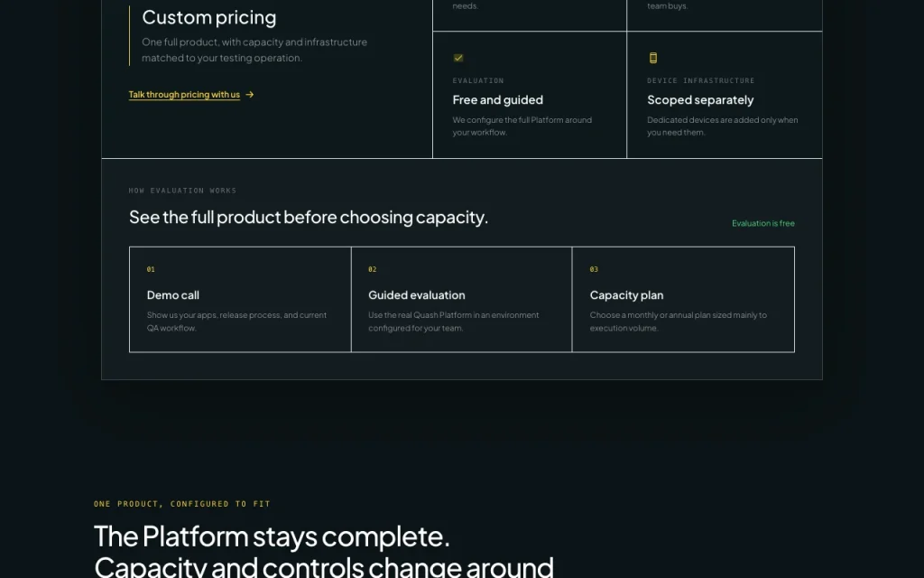This screenshot has width=924, height=578.
Task: Click step number '03'
Action: pyautogui.click(x=594, y=269)
